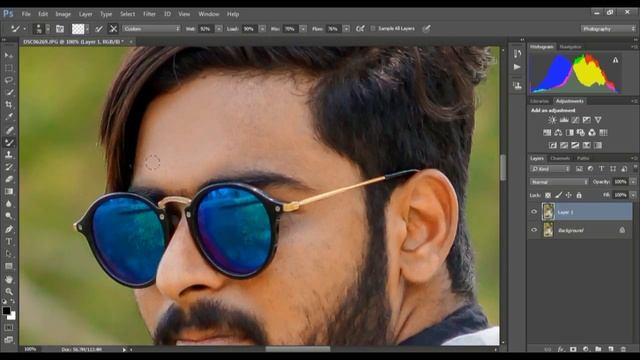This screenshot has width=640, height=360.
Task: Open the History panel icon
Action: [517, 53]
